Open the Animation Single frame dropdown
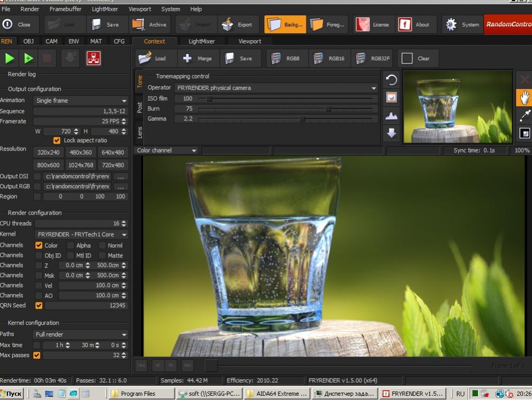The image size is (532, 400). click(x=81, y=101)
